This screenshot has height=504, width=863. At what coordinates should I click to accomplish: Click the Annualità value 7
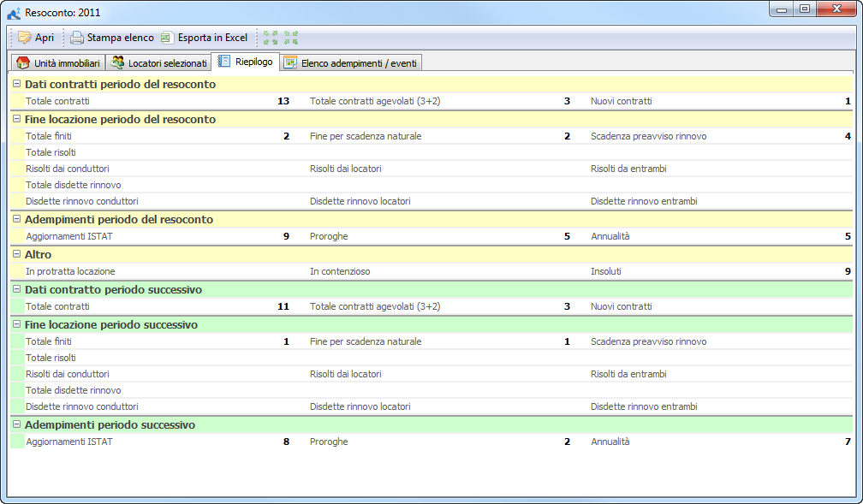(848, 442)
